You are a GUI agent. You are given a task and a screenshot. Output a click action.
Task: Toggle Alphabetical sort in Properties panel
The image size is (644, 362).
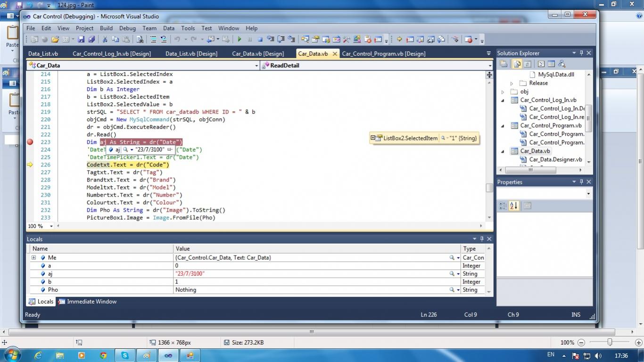coord(514,206)
